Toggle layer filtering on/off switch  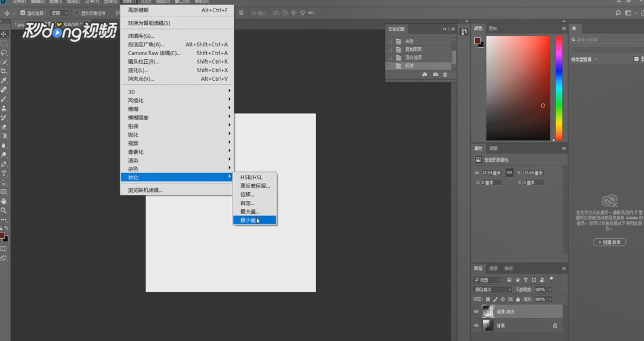pos(551,279)
